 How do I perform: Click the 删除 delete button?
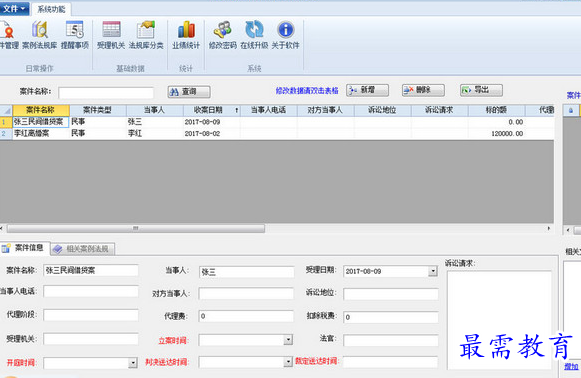pyautogui.click(x=423, y=90)
